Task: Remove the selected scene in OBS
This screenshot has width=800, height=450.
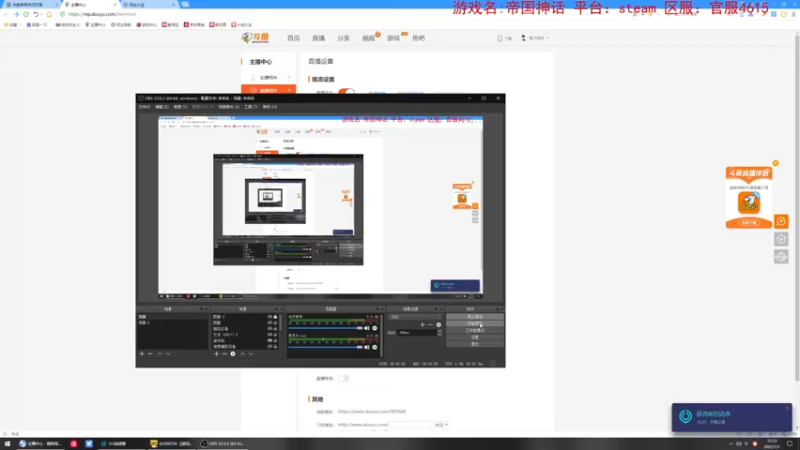Action: click(150, 354)
